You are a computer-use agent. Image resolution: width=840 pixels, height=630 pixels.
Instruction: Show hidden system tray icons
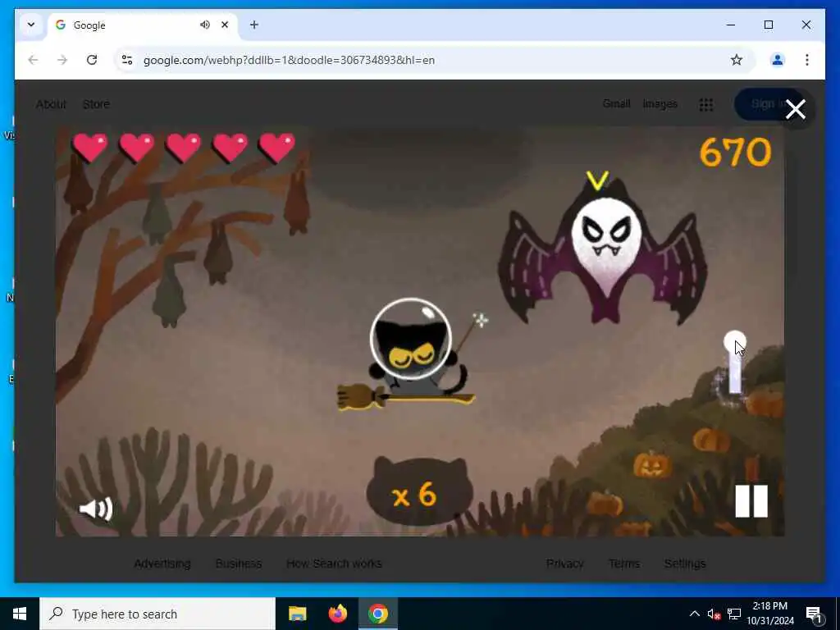694,614
